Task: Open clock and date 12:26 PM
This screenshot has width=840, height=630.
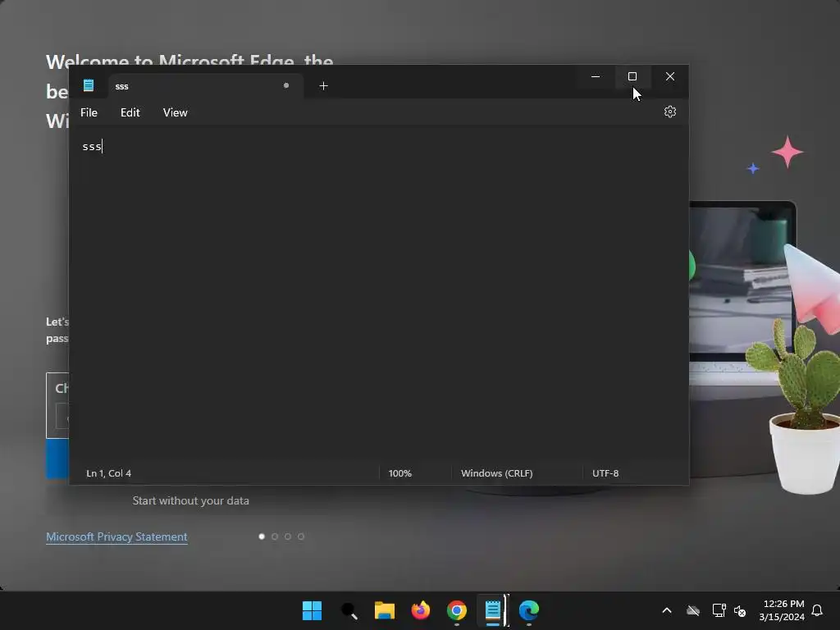Action: pyautogui.click(x=782, y=610)
